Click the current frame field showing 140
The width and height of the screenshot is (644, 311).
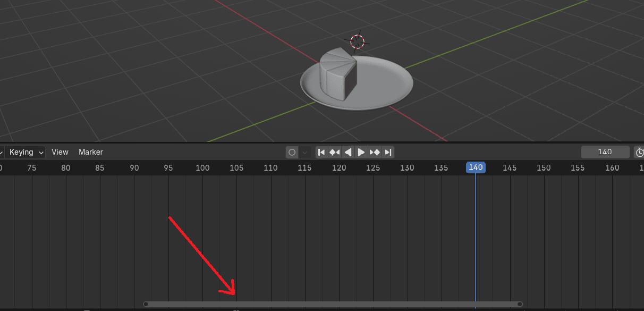(605, 152)
